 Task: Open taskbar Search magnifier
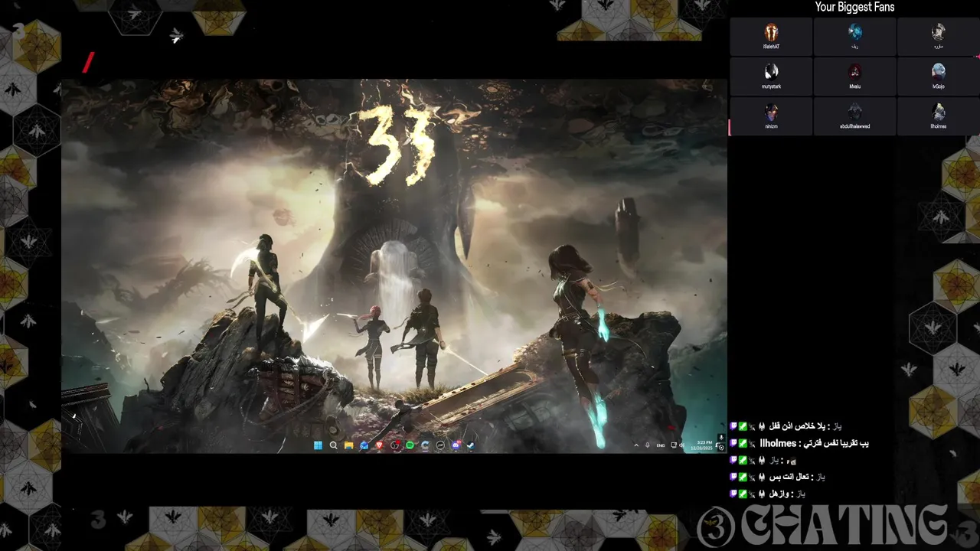pos(333,445)
